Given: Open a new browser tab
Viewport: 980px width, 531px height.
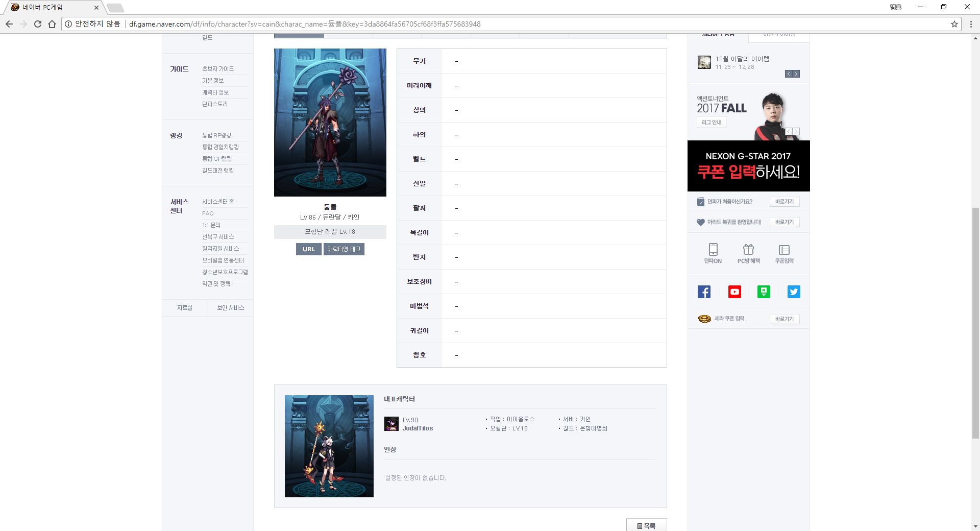Looking at the screenshot, I should [115, 8].
